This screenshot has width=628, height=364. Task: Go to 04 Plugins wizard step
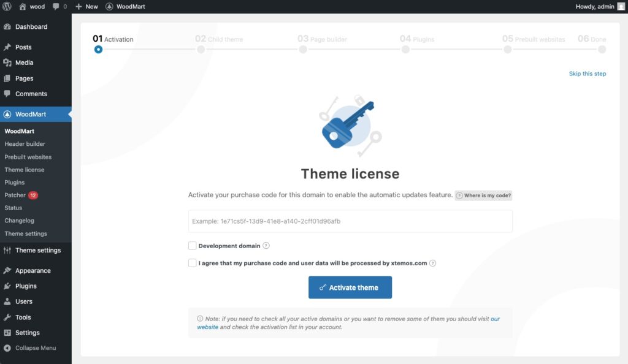pos(417,39)
